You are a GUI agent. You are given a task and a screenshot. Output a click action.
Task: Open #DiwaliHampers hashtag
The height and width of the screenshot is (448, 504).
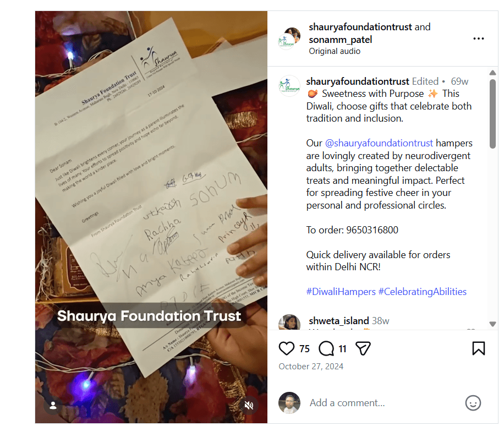[341, 292]
